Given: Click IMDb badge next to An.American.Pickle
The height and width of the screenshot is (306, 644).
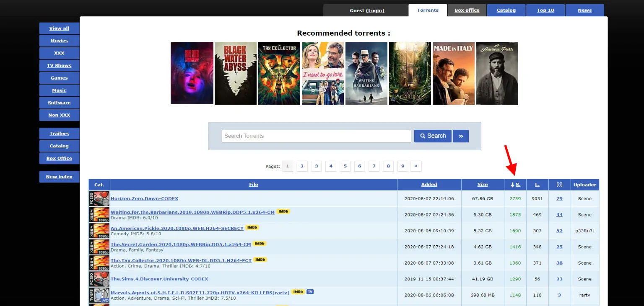Looking at the screenshot, I should tap(252, 228).
